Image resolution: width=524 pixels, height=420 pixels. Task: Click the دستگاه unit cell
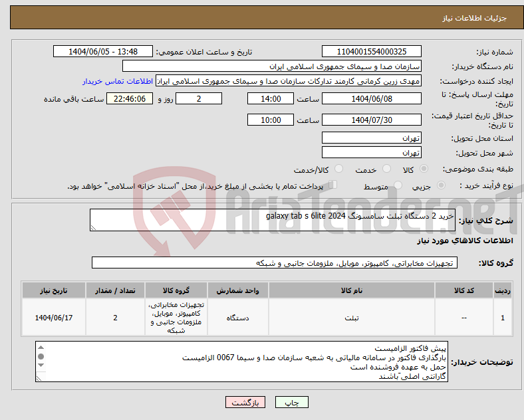237,318
